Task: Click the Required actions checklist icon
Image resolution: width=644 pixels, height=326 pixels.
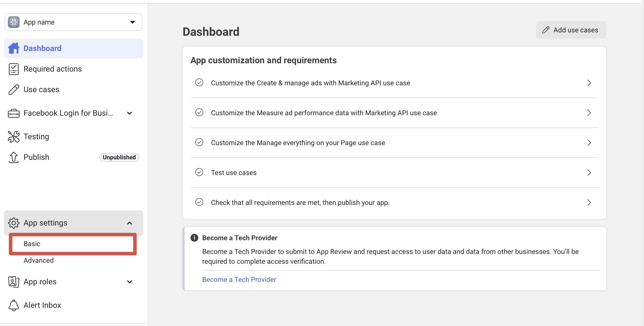Action: pos(13,69)
